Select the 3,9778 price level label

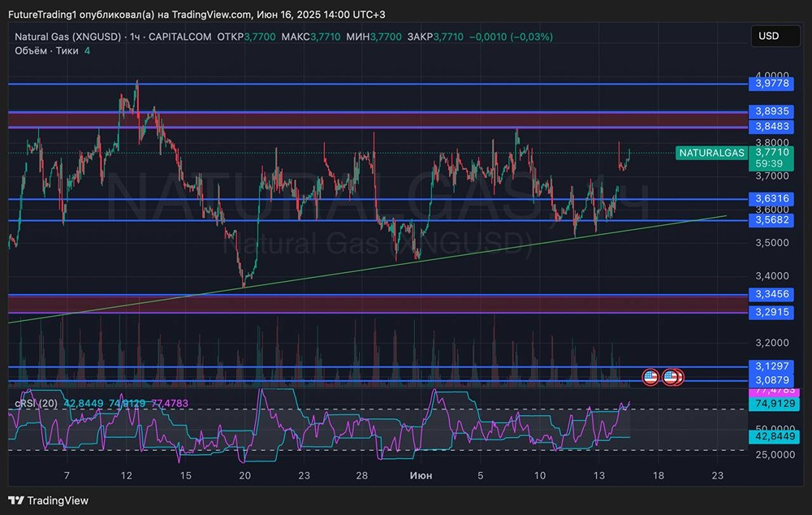[771, 84]
